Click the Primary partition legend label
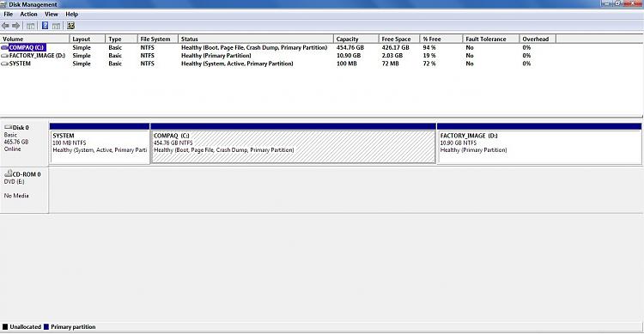644x334 pixels. [73, 327]
